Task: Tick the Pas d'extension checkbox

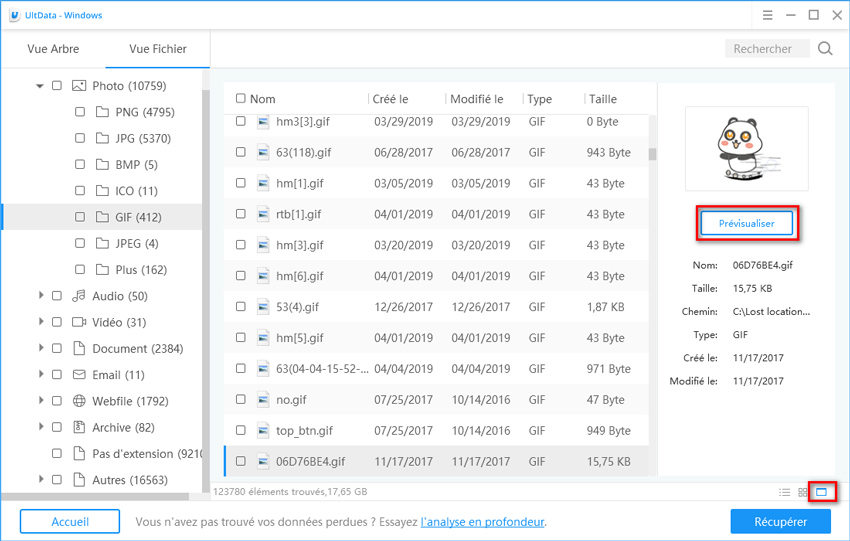Action: click(57, 453)
